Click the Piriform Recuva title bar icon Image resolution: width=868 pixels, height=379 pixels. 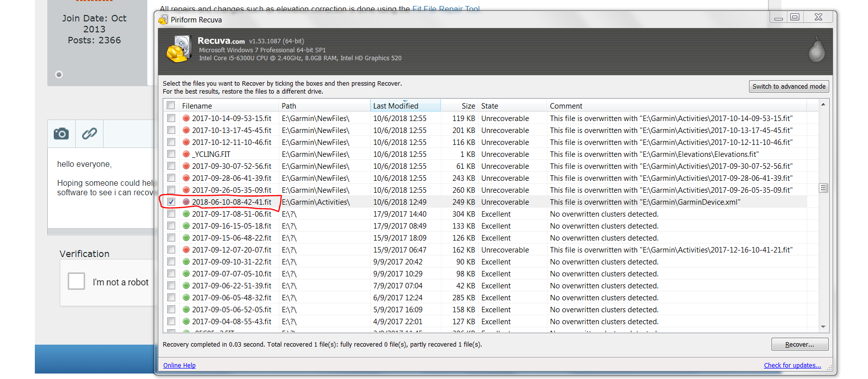(163, 20)
